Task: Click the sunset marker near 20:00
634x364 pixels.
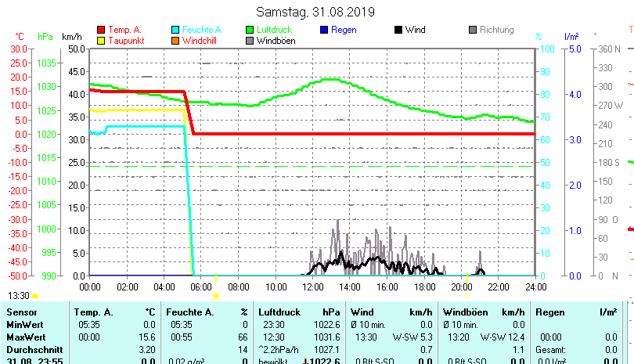Action: point(466,296)
